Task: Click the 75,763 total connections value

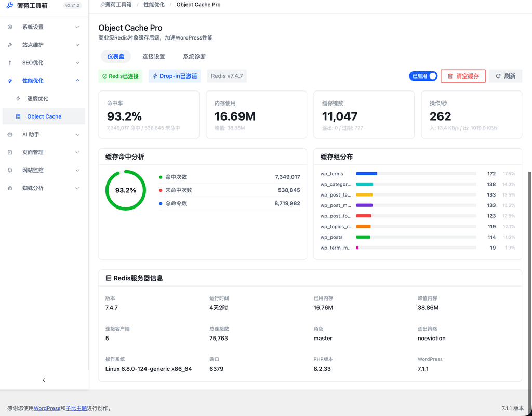Action: click(x=219, y=338)
